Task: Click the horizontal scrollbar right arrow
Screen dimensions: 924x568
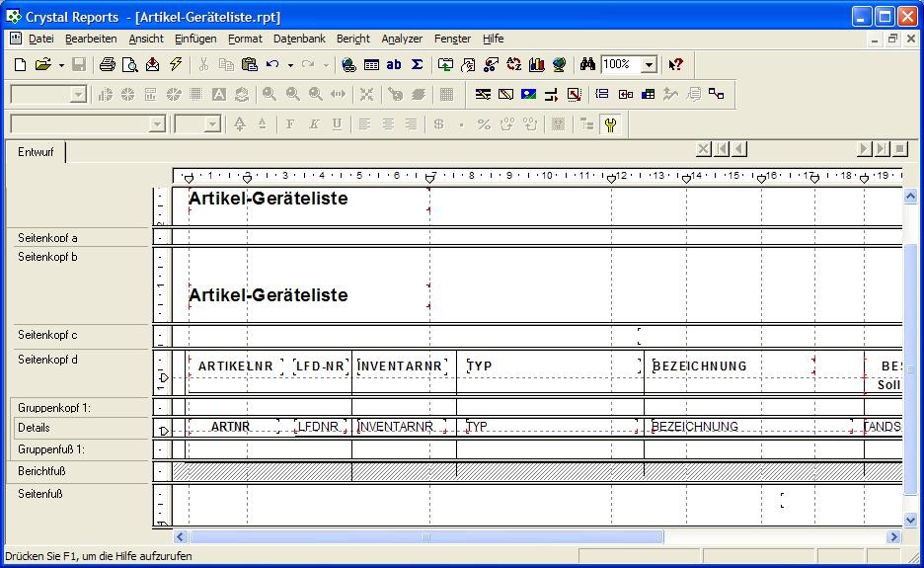Action: (894, 536)
